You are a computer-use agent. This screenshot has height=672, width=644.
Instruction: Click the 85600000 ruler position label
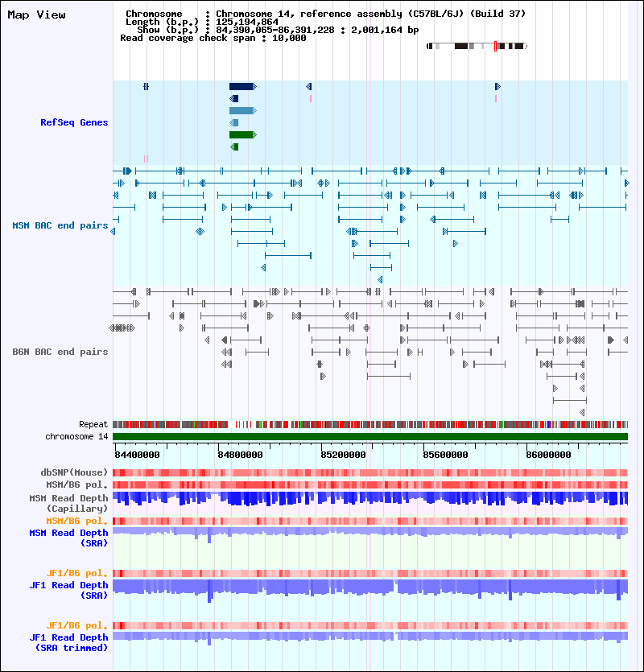445,455
